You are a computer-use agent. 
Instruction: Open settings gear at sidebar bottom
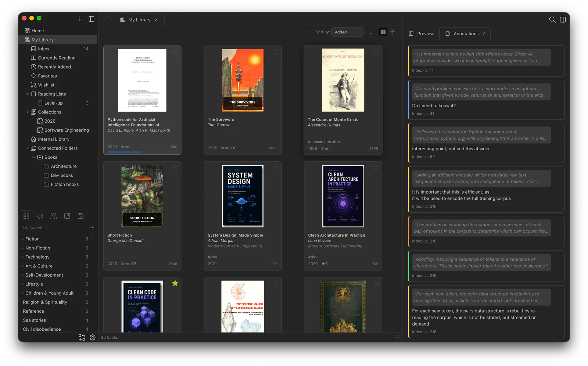[x=93, y=337]
